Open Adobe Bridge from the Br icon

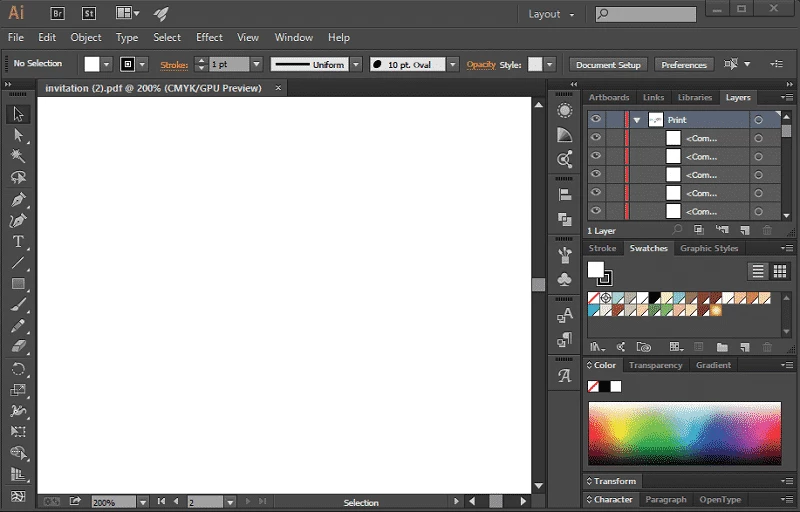click(59, 14)
